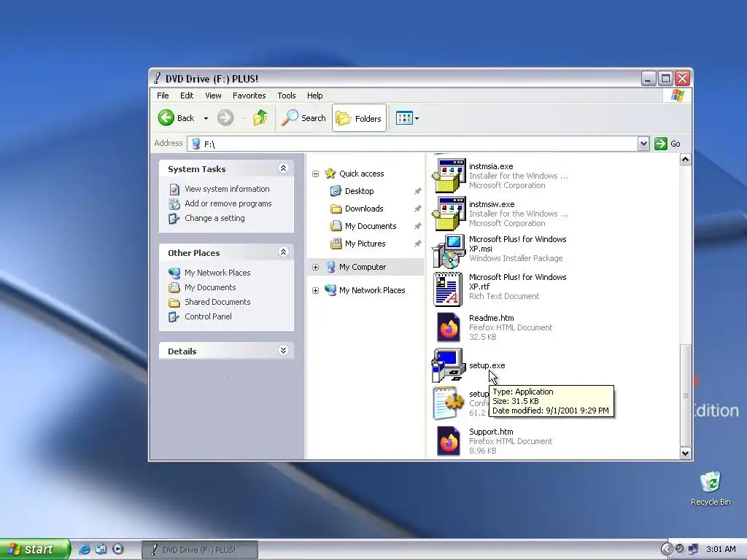747x560 pixels.
Task: Open the View menu
Action: pyautogui.click(x=213, y=96)
